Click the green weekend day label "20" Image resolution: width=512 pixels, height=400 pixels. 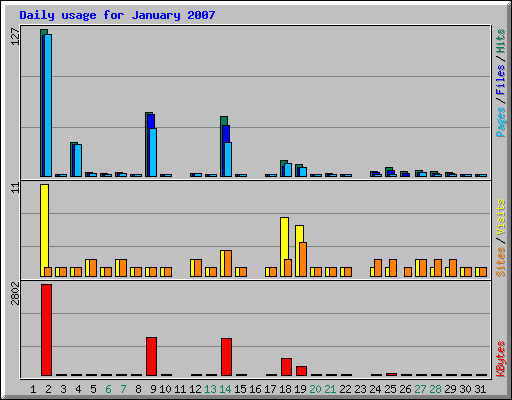point(315,389)
